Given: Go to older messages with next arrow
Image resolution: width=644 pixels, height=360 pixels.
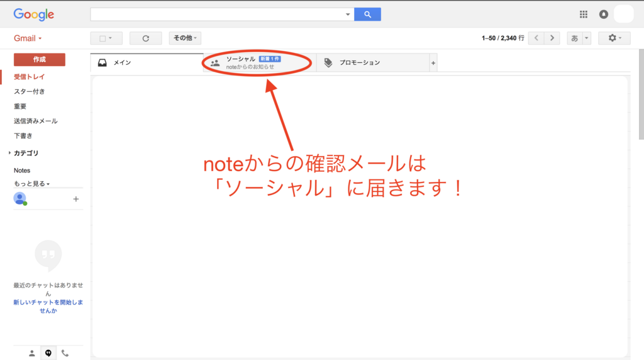Looking at the screenshot, I should [x=552, y=38].
